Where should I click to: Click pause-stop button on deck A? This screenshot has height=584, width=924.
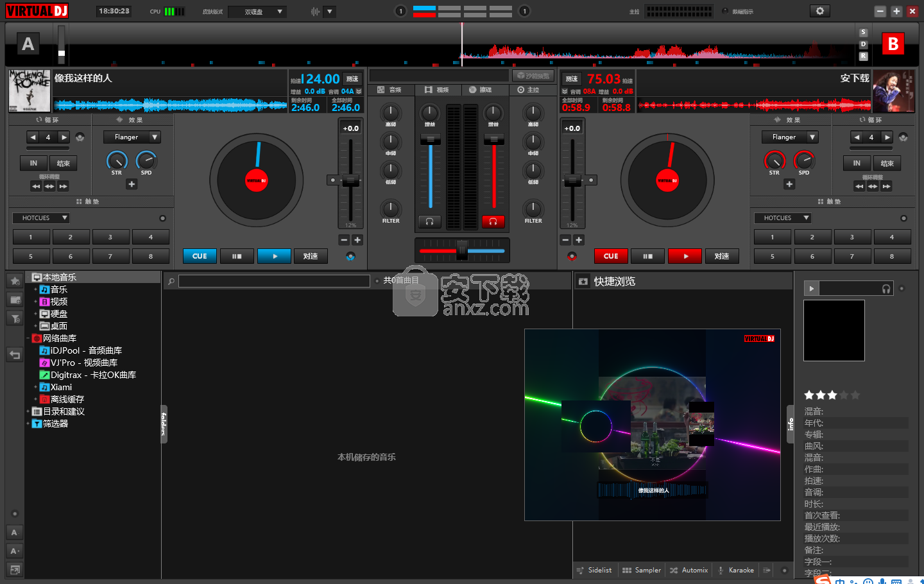237,256
